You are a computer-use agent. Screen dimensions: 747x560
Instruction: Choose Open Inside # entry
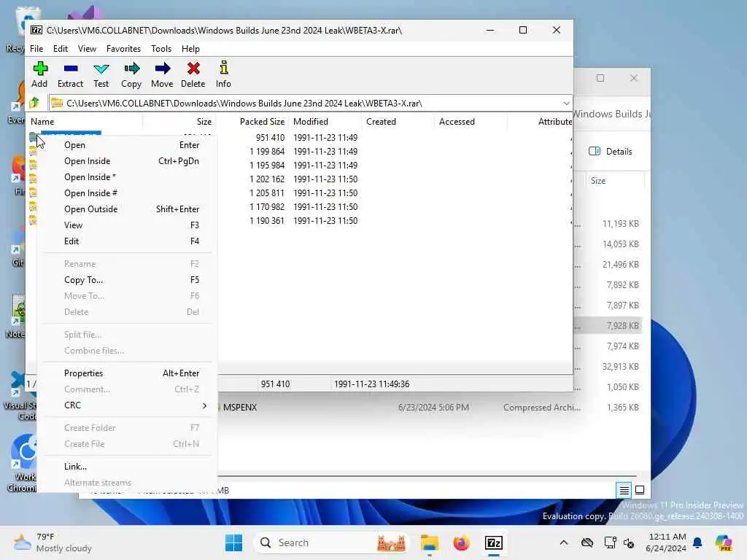click(x=127, y=192)
